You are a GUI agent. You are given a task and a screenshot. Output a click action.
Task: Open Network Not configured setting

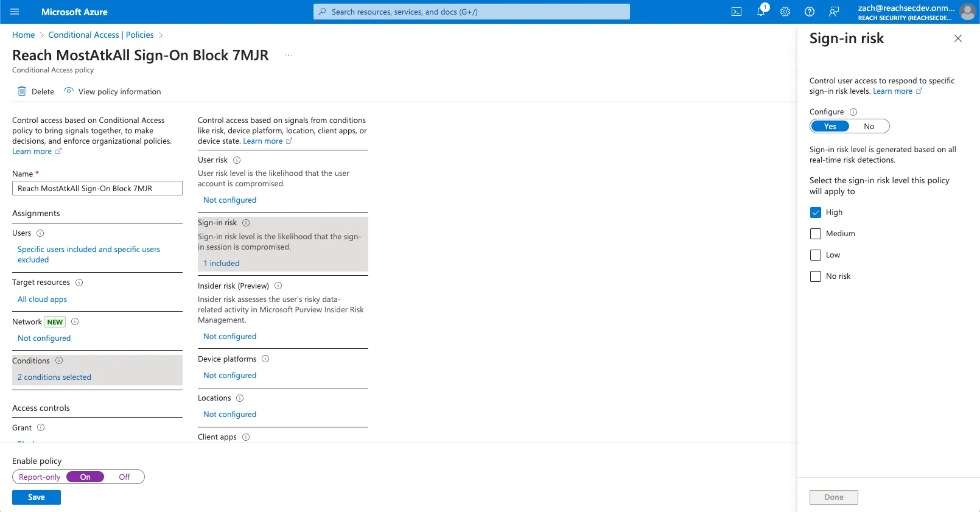[44, 338]
